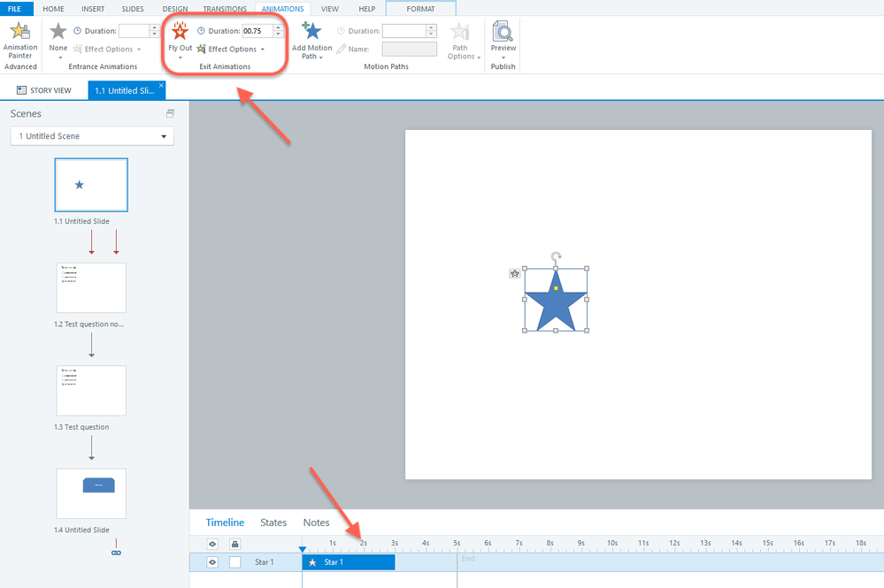Switch to the SLIDES ribbon tab
Screen dimensions: 884x588
click(x=133, y=9)
